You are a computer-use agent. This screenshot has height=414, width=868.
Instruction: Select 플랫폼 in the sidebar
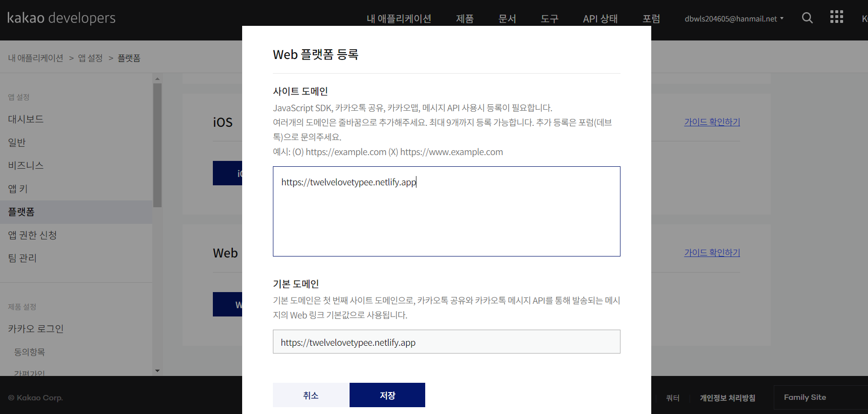76,212
